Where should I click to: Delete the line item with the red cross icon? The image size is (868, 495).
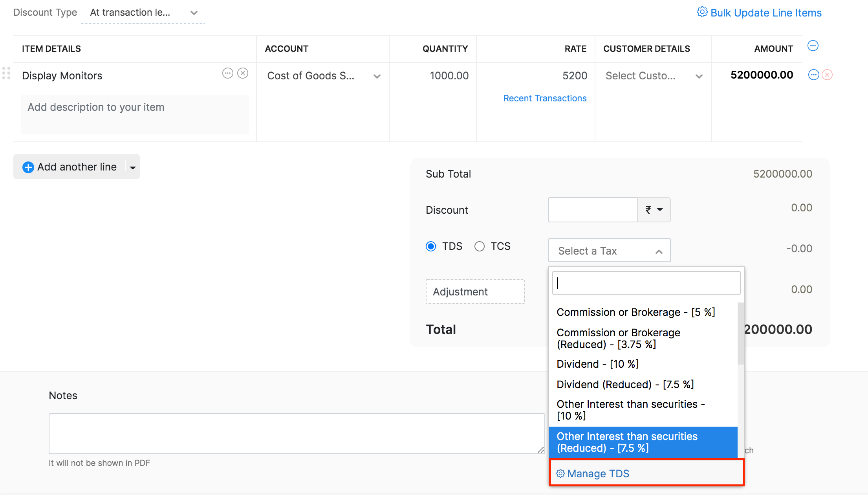point(827,75)
